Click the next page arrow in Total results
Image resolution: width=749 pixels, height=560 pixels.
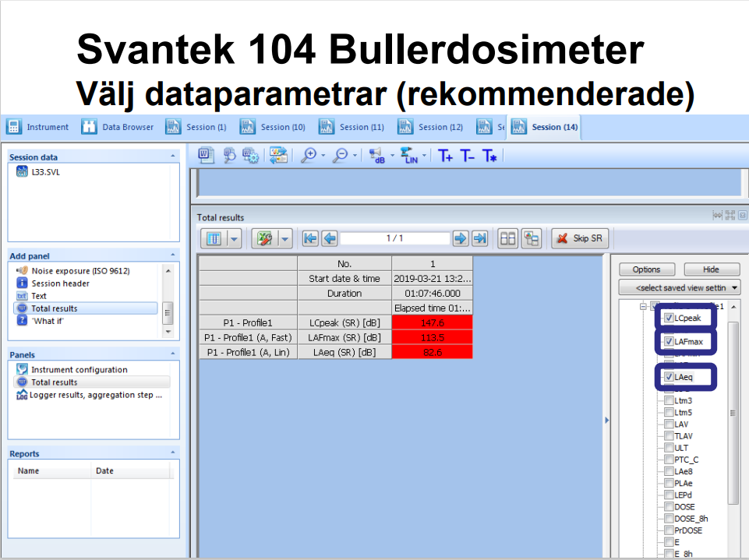(x=461, y=238)
